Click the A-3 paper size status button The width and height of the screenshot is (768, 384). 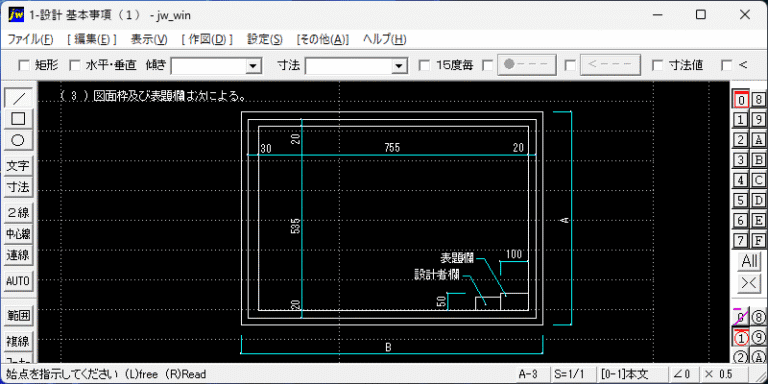point(531,375)
